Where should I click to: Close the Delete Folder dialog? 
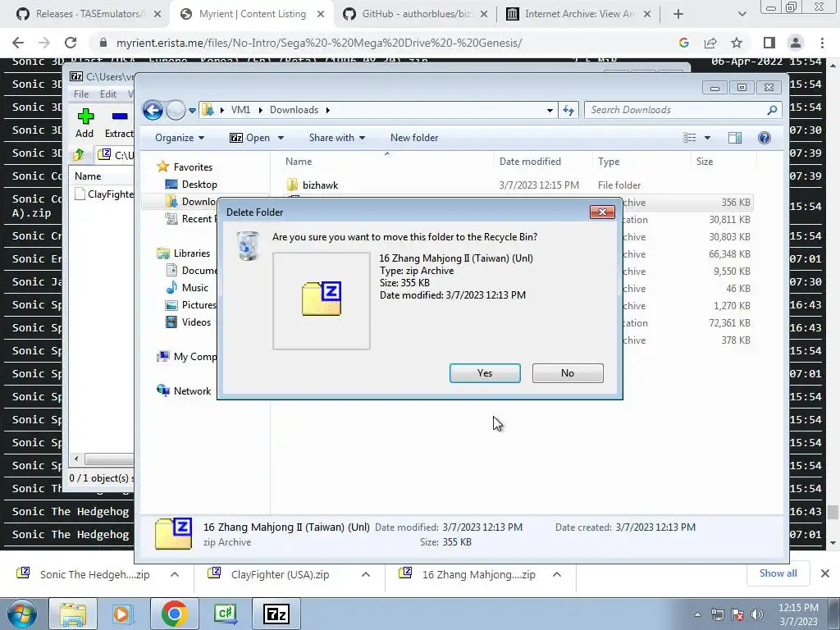pyautogui.click(x=602, y=212)
